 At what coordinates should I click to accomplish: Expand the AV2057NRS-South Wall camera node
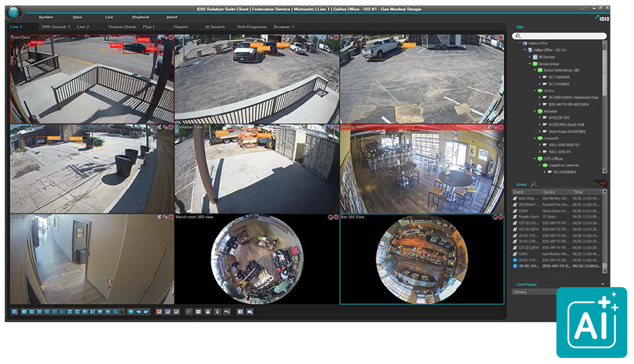[x=540, y=125]
